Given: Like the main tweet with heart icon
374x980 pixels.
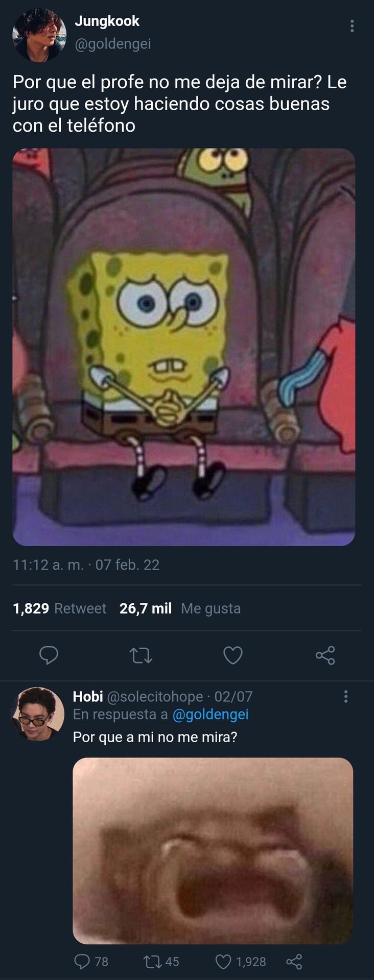Looking at the screenshot, I should click(233, 655).
